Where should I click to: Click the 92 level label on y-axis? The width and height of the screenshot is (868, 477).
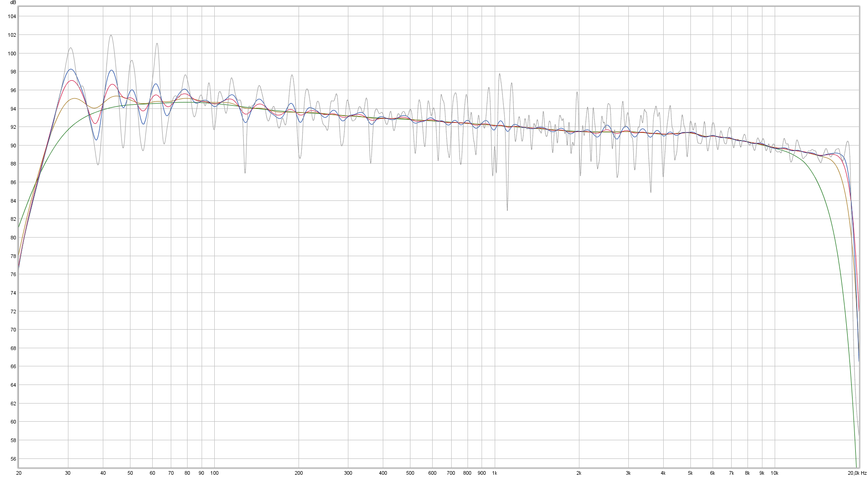pyautogui.click(x=13, y=127)
